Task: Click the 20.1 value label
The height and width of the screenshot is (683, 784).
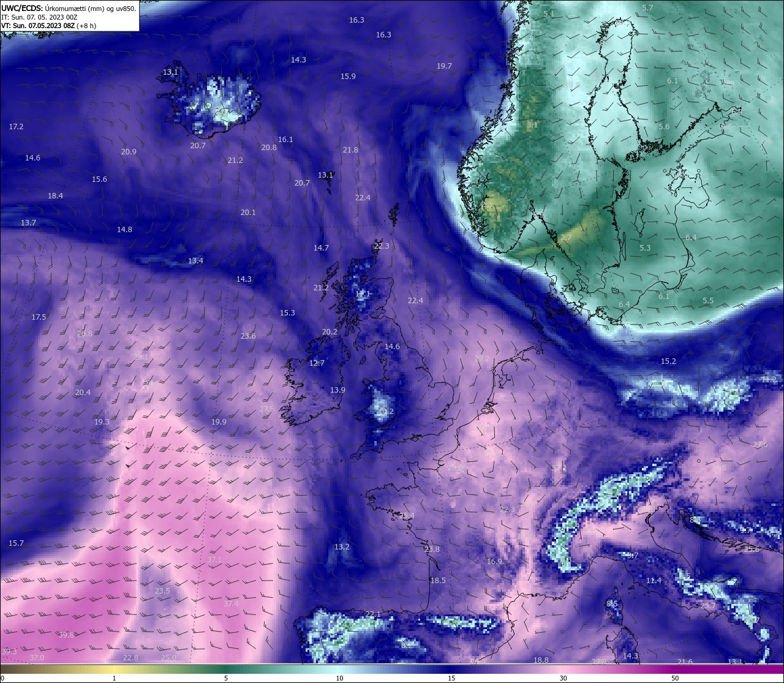Action: (x=248, y=213)
